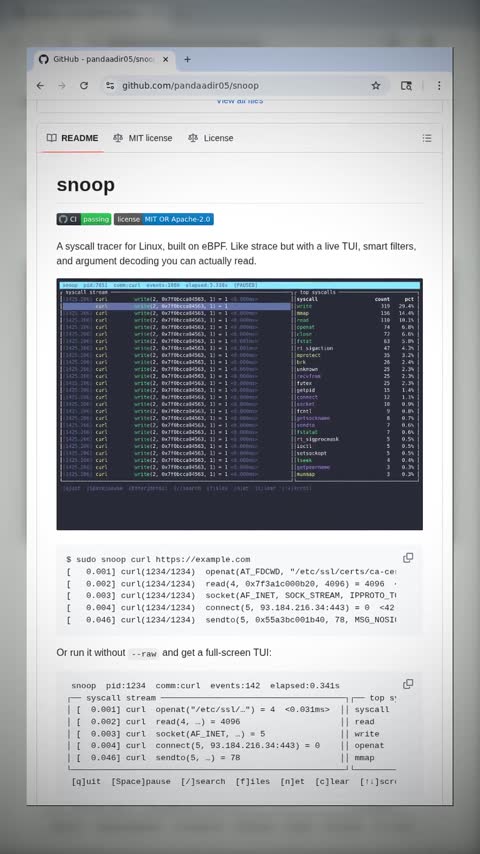Click the MIT OR Apache-2.0 license badge
This screenshot has width=480, height=854.
click(x=163, y=219)
